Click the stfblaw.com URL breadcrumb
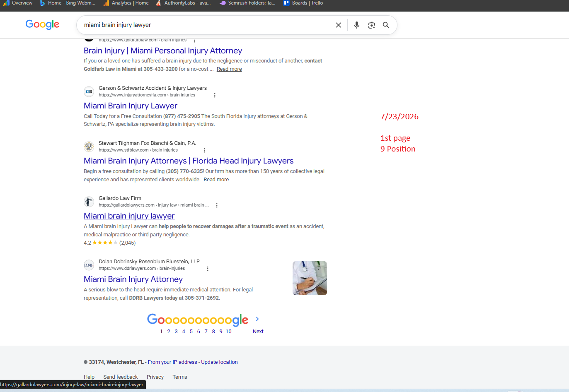The width and height of the screenshot is (569, 392). (138, 150)
